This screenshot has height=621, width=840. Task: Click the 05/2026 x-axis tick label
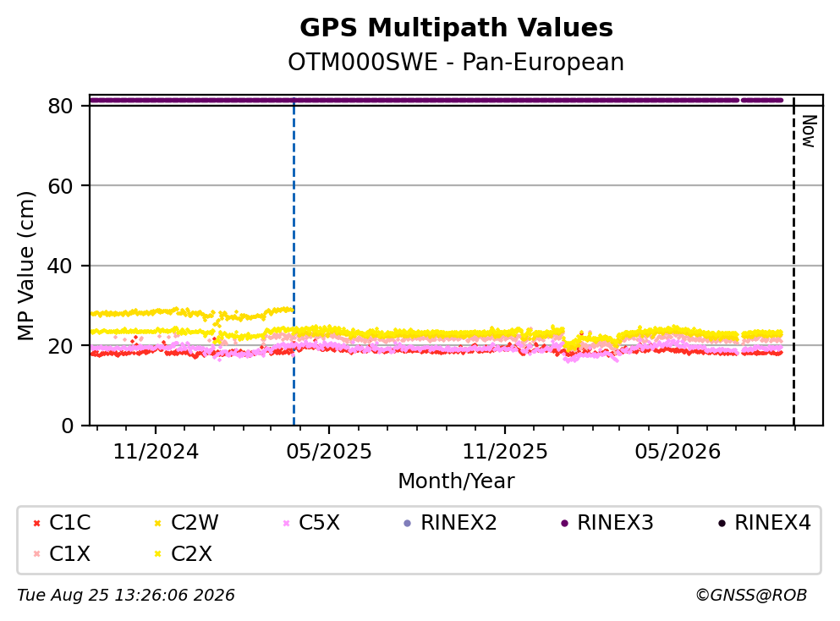point(678,452)
